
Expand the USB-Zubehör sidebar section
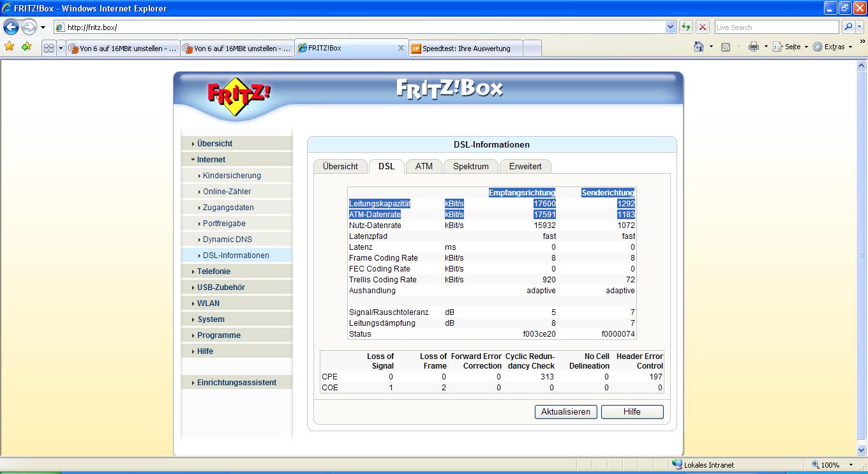[x=236, y=287]
